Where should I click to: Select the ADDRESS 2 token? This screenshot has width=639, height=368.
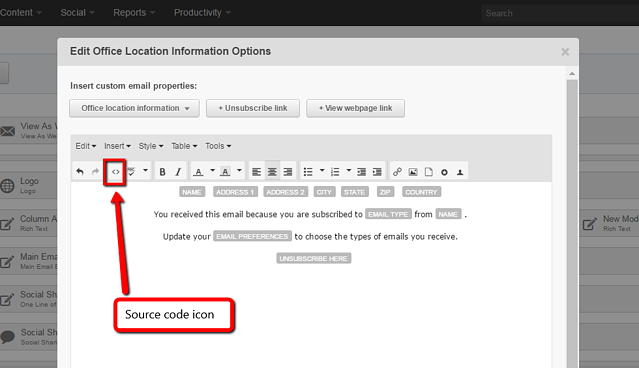click(x=286, y=192)
